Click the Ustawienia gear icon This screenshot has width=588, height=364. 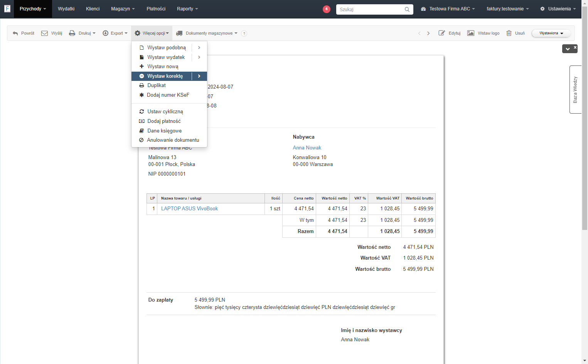(x=543, y=9)
